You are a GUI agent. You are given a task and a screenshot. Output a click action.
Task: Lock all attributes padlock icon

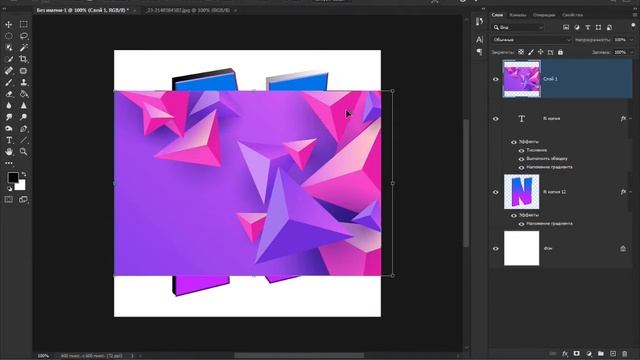[560, 52]
